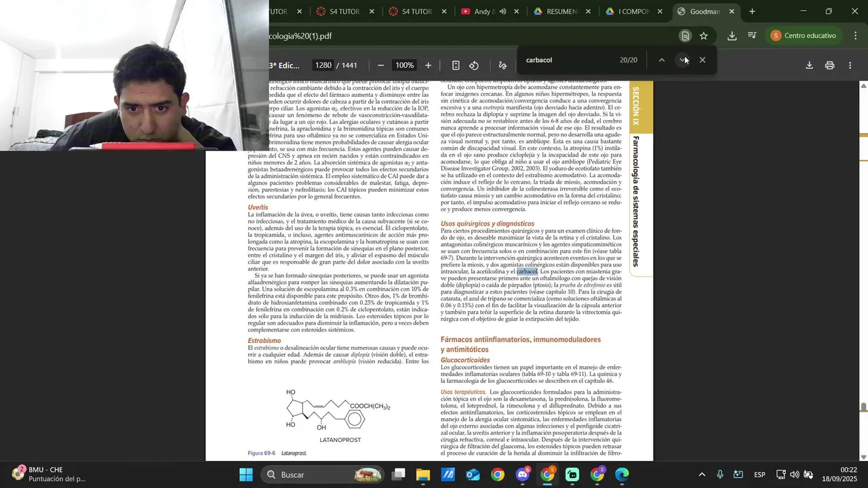
Task: Click the 100% zoom level field
Action: (405, 66)
